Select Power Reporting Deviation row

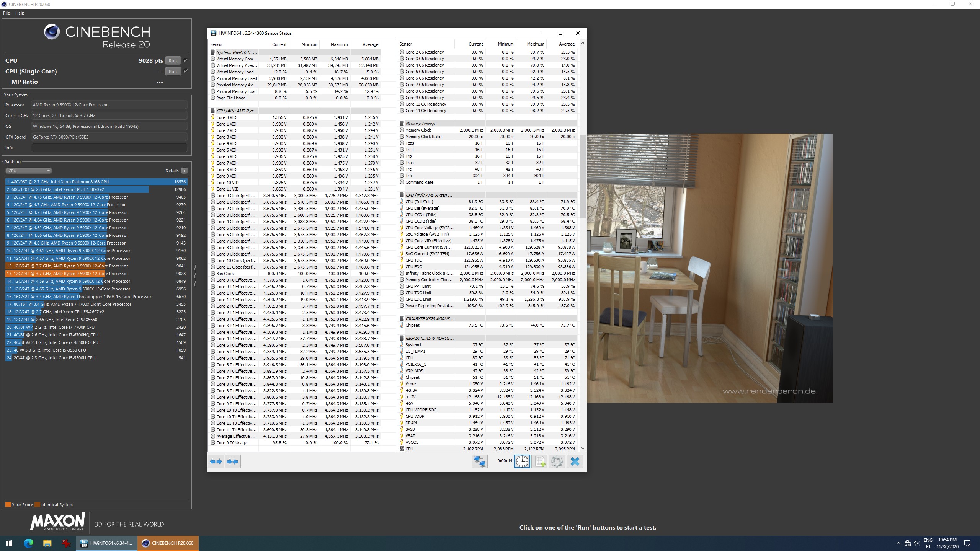click(488, 306)
